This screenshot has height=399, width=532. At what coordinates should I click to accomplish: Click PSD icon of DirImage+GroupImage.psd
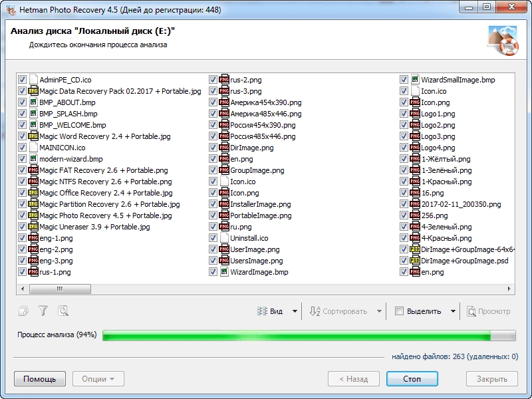(414, 261)
